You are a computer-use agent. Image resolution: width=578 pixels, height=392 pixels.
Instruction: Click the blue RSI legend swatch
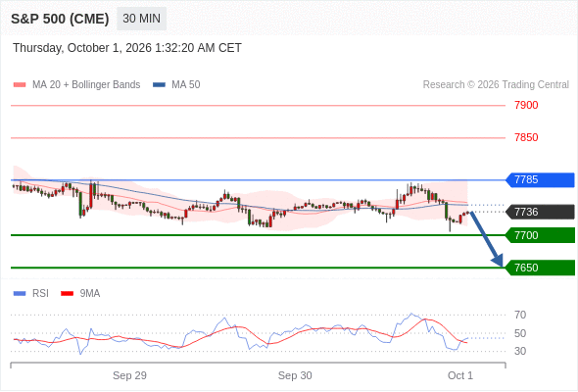[x=20, y=294]
